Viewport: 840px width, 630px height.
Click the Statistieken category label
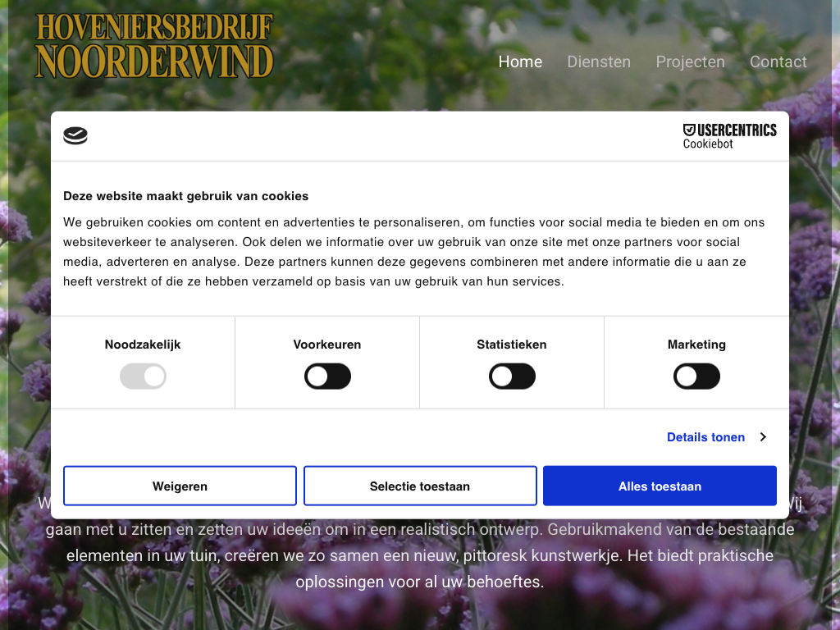(x=512, y=345)
